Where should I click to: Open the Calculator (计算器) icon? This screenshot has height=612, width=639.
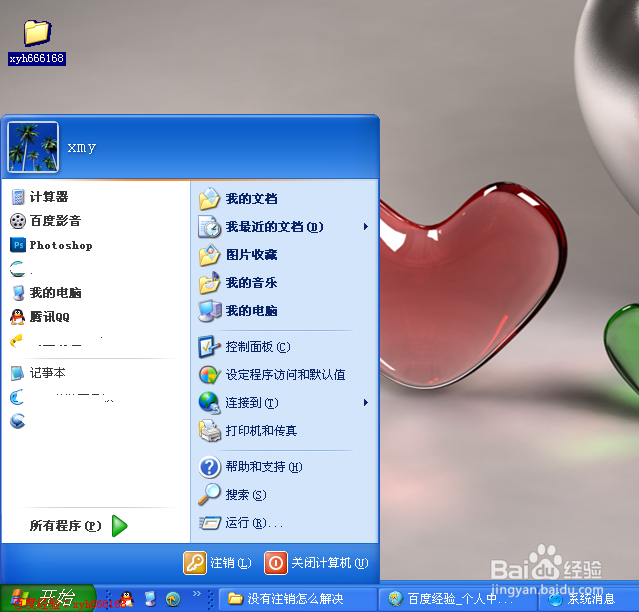(x=18, y=197)
